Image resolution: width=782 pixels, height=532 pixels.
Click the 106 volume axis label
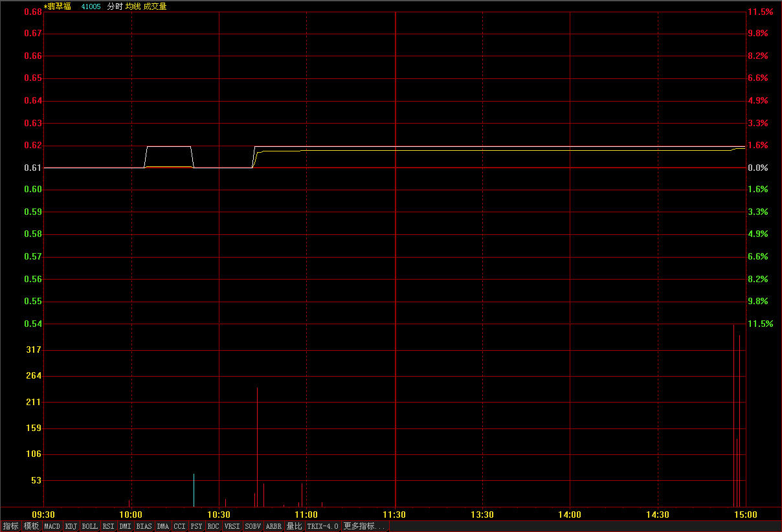33,454
